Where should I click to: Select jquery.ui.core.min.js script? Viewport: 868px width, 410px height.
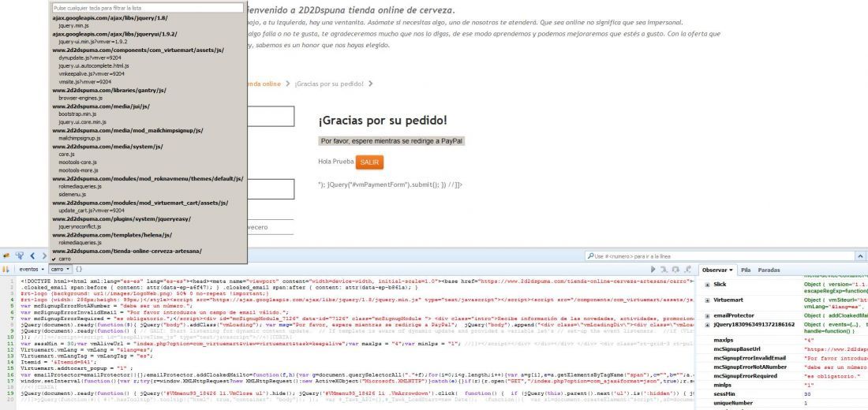tap(82, 121)
